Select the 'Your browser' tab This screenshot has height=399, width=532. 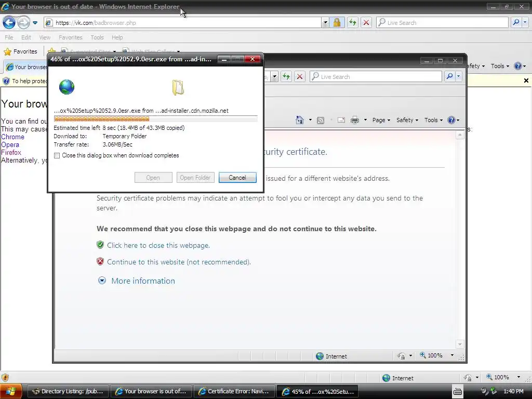pos(26,67)
